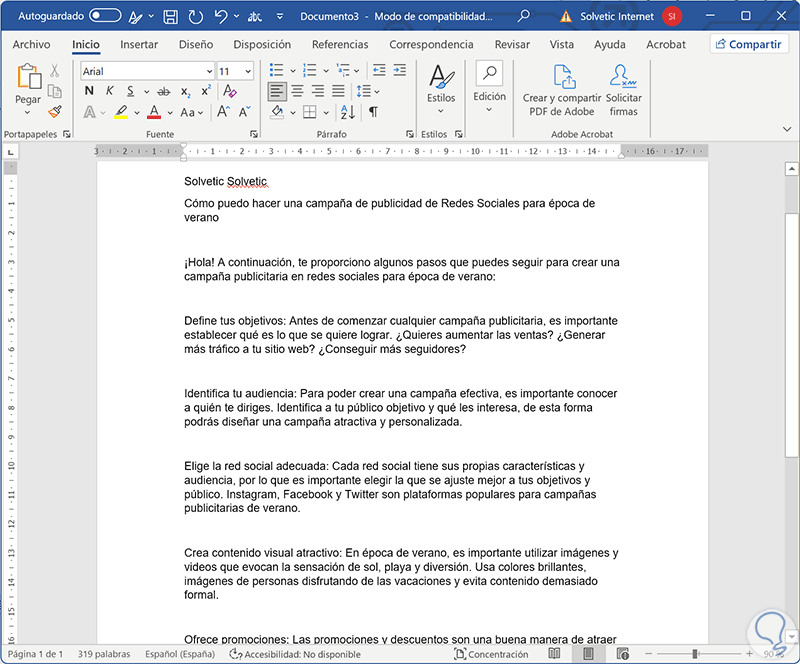Open the font size dropdown
Viewport: 800px width, 664px height.
point(248,71)
